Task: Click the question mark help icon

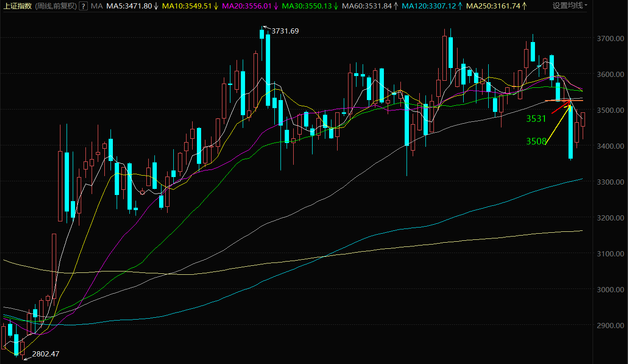Action: (83, 6)
